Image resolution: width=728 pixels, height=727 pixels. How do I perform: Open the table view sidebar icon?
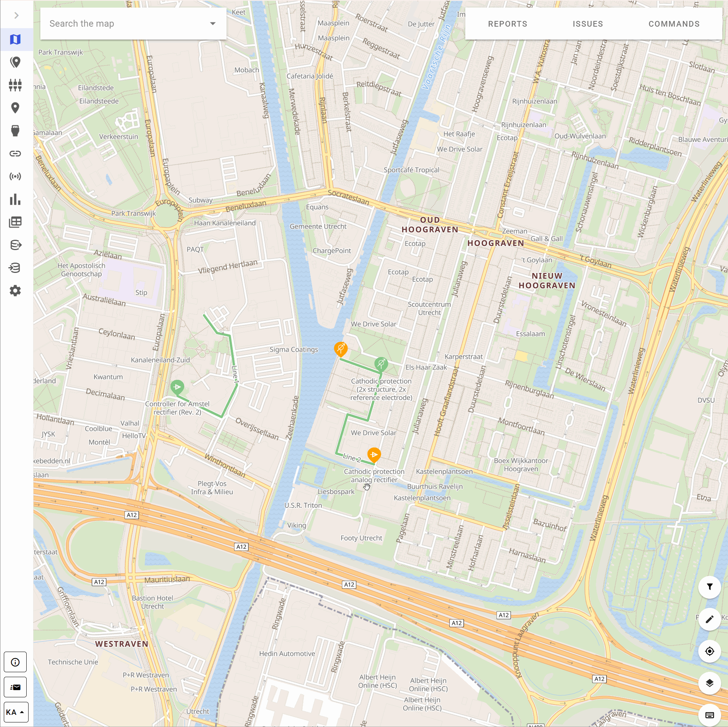coord(15,222)
